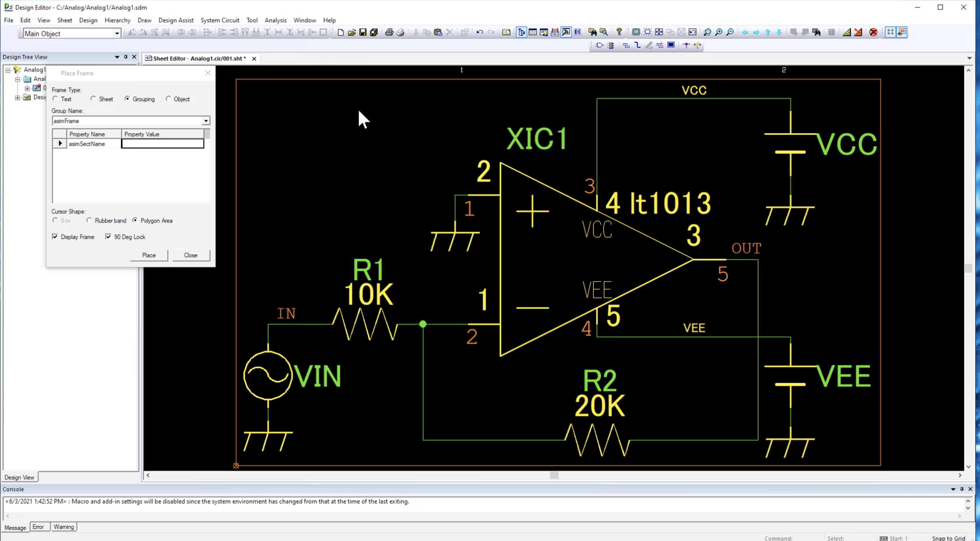
Task: Switch to the Error console tab
Action: click(38, 527)
